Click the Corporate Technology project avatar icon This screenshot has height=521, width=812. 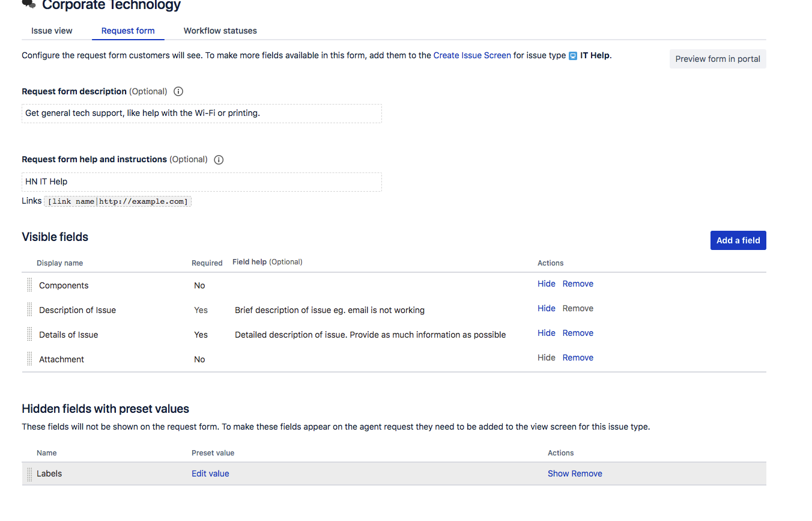tap(27, 5)
